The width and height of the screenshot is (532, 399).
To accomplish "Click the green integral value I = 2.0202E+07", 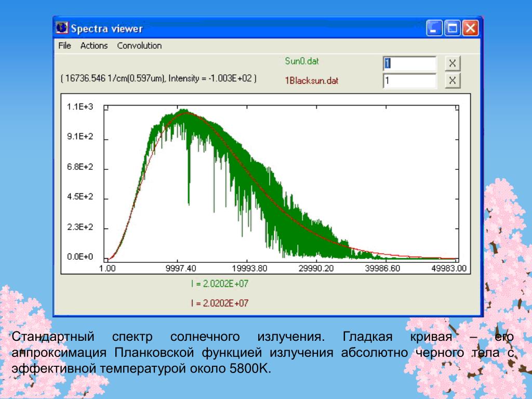I will coord(220,283).
